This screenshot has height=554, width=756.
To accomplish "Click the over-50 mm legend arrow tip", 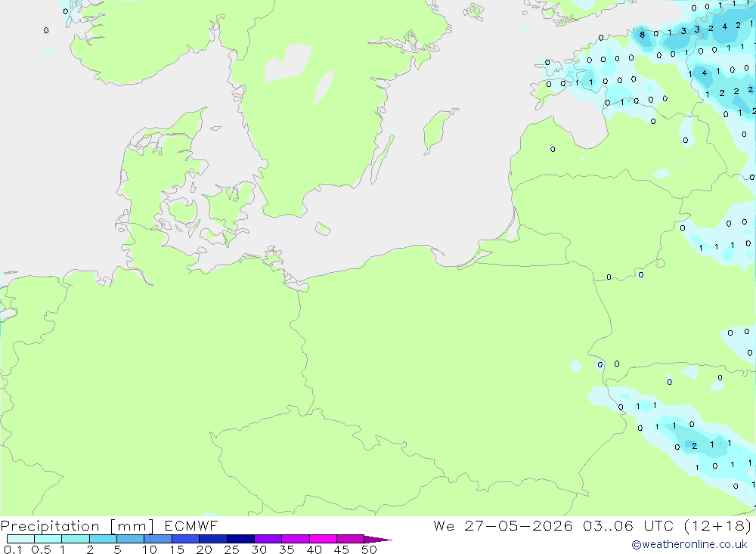I will tap(378, 540).
